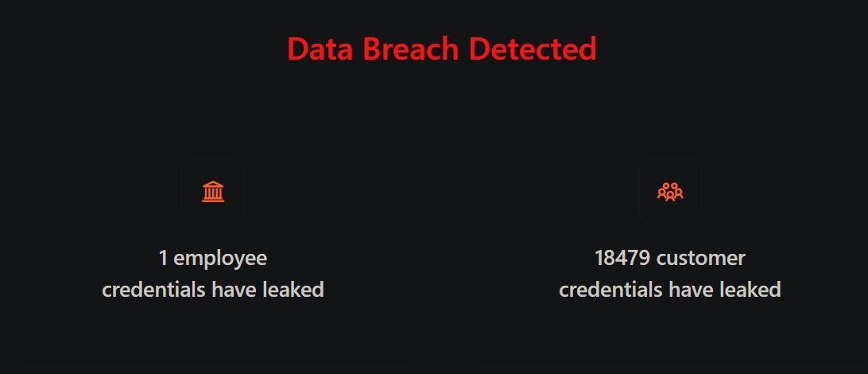Click the word 'employee'
Viewport: 868px width, 374px height.
(x=220, y=259)
